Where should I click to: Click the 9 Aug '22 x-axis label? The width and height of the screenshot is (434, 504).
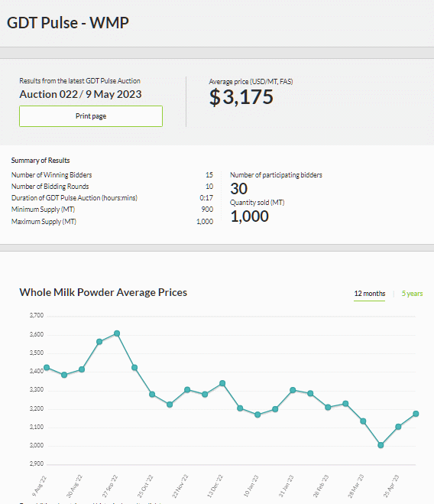coord(40,486)
